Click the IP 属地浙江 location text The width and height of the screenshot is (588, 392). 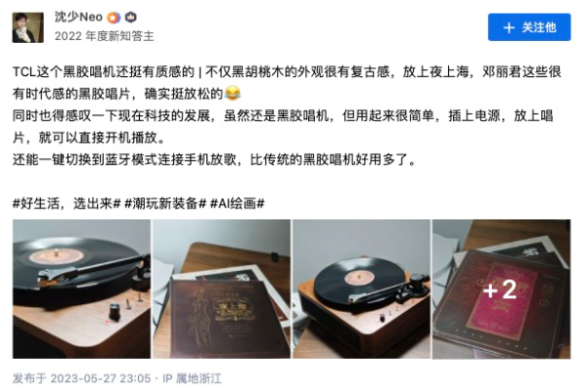192,378
